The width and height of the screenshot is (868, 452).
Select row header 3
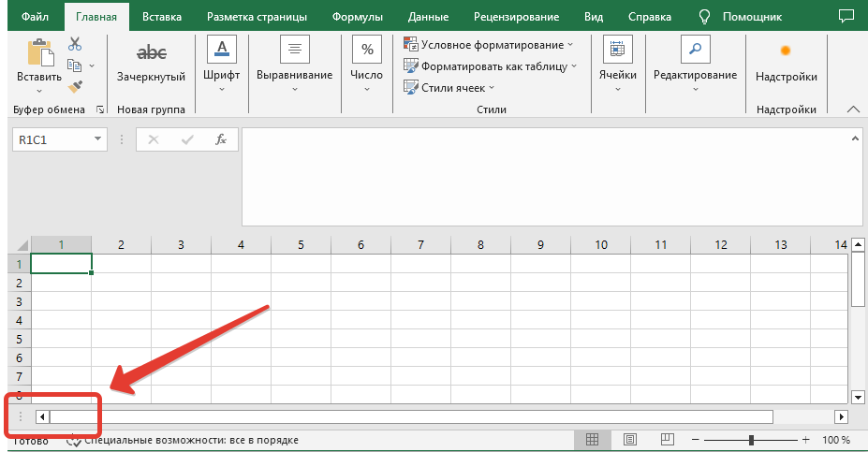(x=20, y=301)
